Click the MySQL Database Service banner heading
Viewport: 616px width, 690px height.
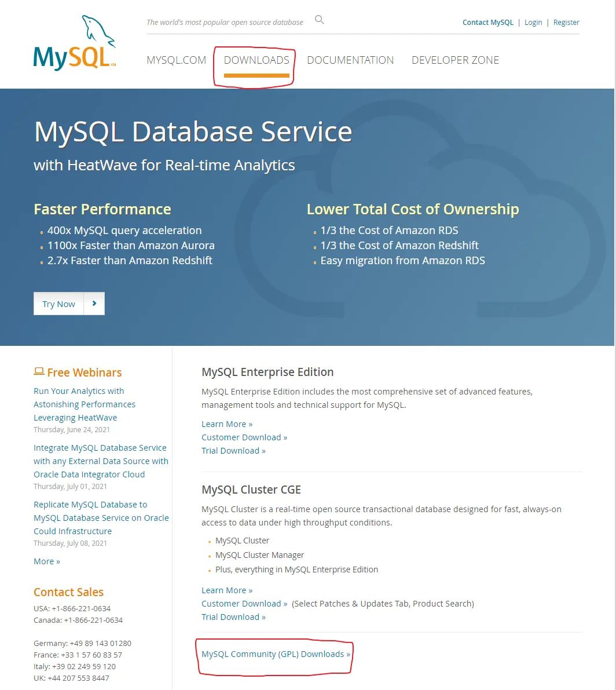[x=193, y=132]
